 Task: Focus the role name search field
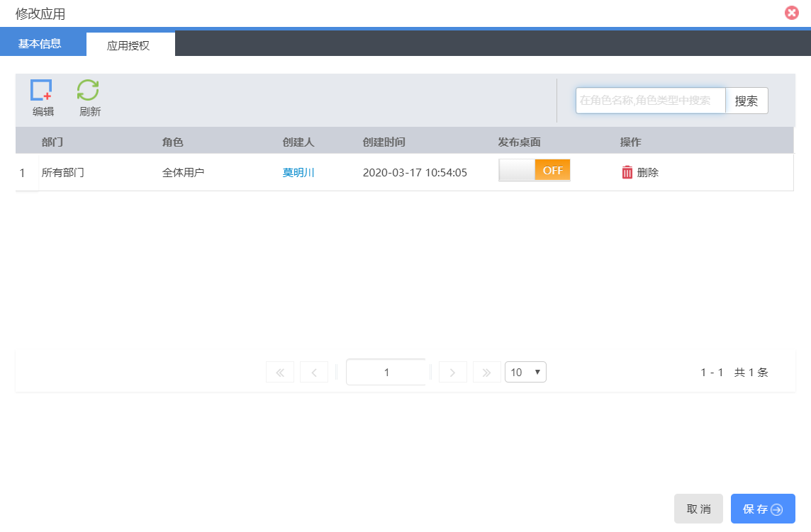(x=650, y=101)
